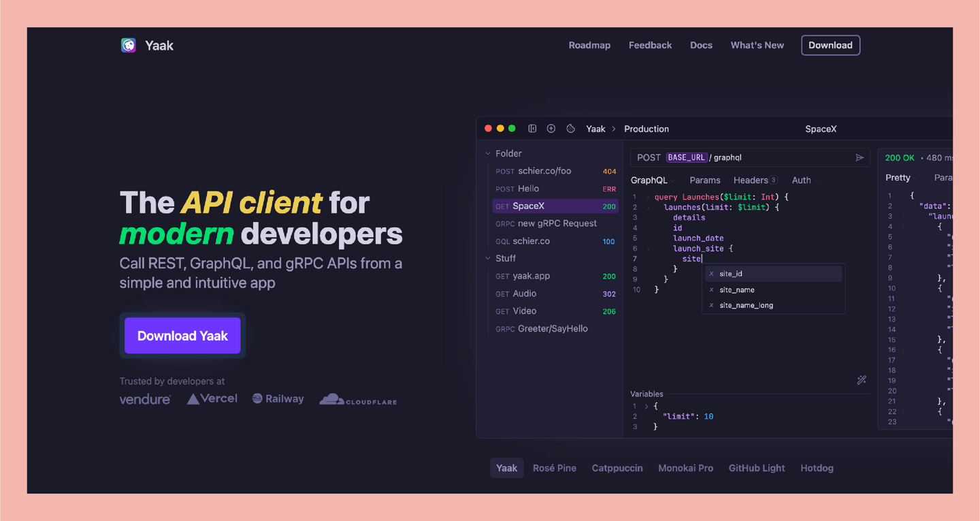The height and width of the screenshot is (521, 980).
Task: Open the Production environment selector
Action: pos(647,129)
